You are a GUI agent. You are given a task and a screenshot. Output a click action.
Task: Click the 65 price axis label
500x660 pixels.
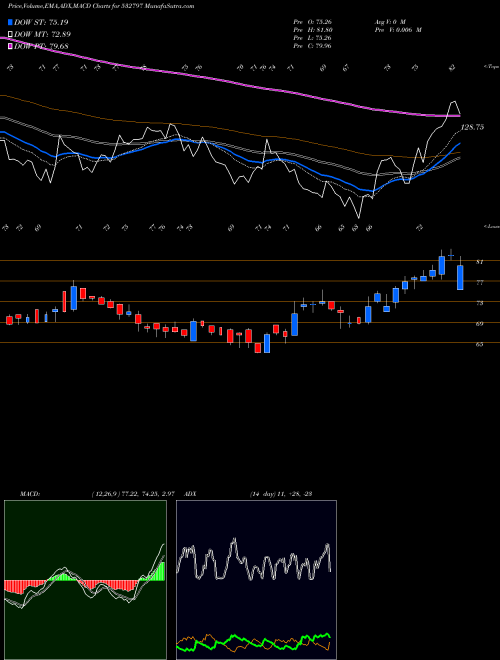coord(479,344)
